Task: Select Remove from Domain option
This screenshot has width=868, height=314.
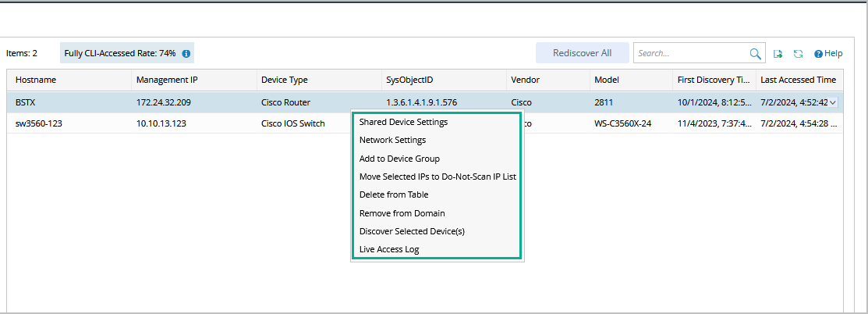Action: point(402,213)
